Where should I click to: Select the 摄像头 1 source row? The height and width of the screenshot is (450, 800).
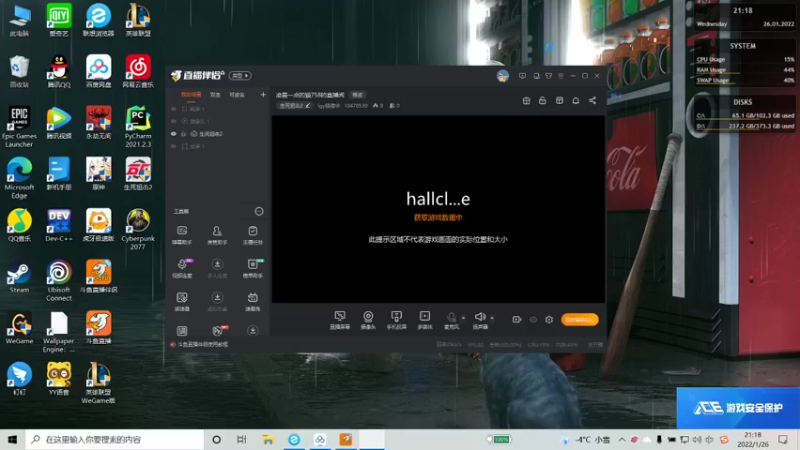tap(218, 121)
